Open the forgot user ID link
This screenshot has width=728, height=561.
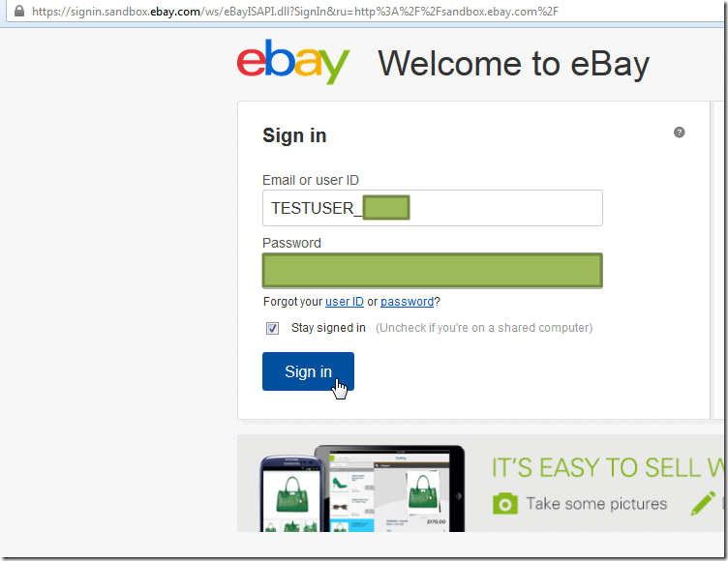click(345, 302)
